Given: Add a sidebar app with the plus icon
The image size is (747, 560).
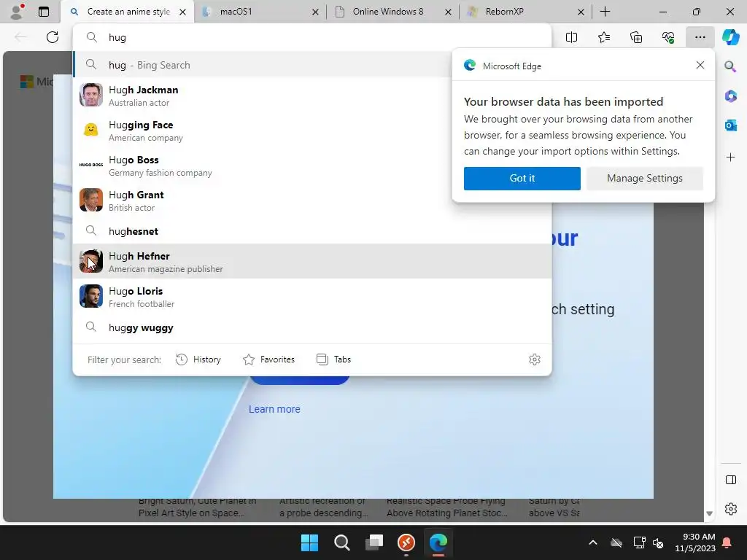Looking at the screenshot, I should pyautogui.click(x=730, y=157).
